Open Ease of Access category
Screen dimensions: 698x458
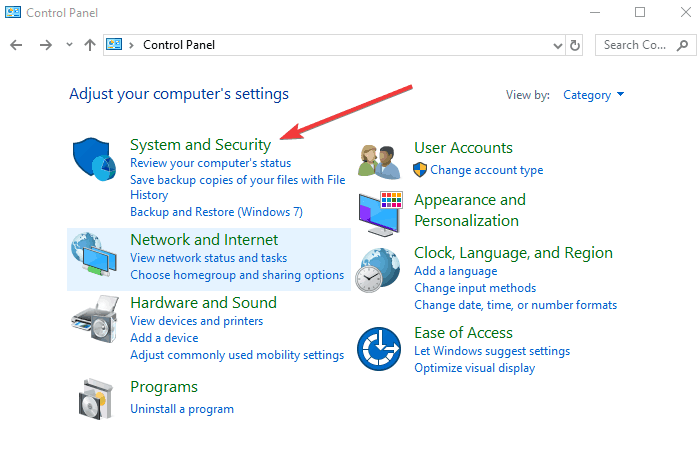pyautogui.click(x=463, y=333)
